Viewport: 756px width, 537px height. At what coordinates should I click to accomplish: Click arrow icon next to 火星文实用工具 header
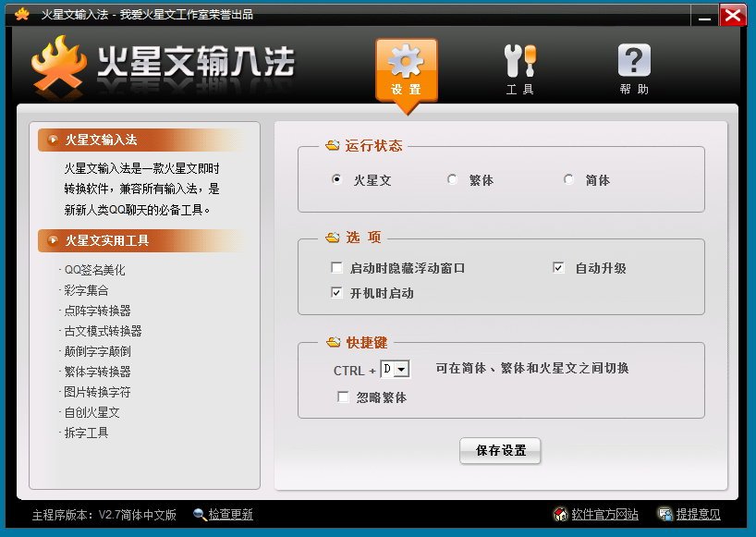click(x=53, y=240)
